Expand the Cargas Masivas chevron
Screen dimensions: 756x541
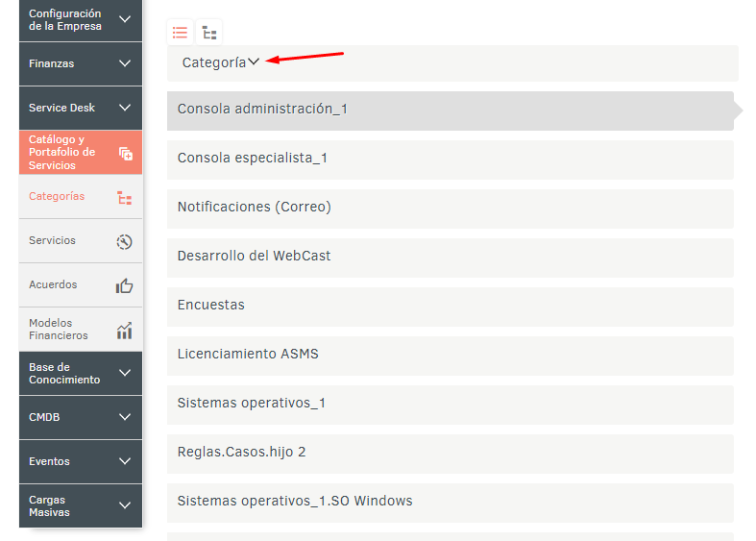pos(125,505)
